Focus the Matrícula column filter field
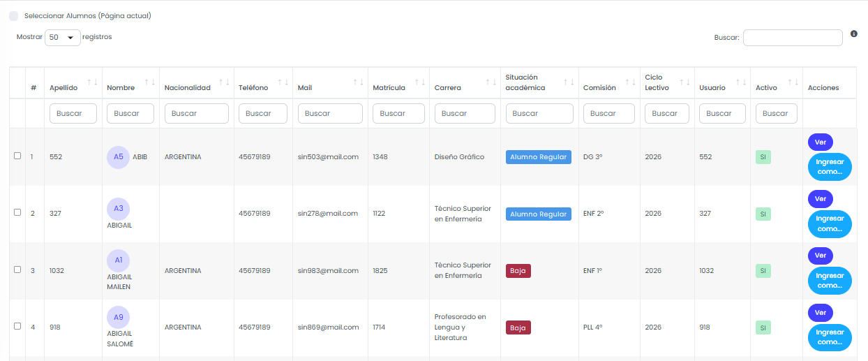This screenshot has height=361, width=868. (398, 113)
